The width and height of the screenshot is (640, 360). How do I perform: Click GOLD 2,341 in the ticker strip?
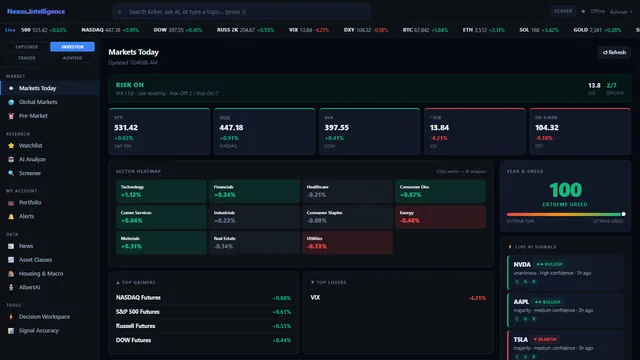(x=597, y=30)
